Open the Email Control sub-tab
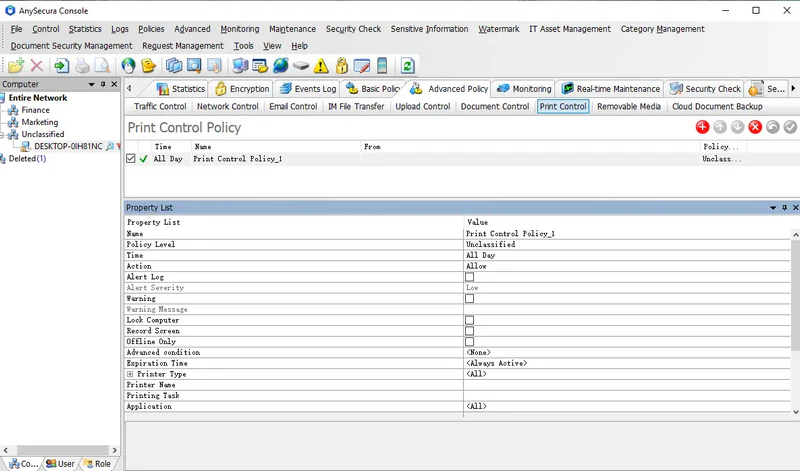 pyautogui.click(x=293, y=107)
